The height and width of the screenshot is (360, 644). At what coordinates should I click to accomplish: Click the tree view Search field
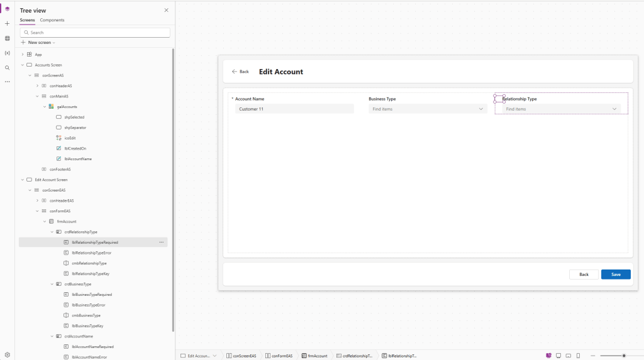point(95,33)
